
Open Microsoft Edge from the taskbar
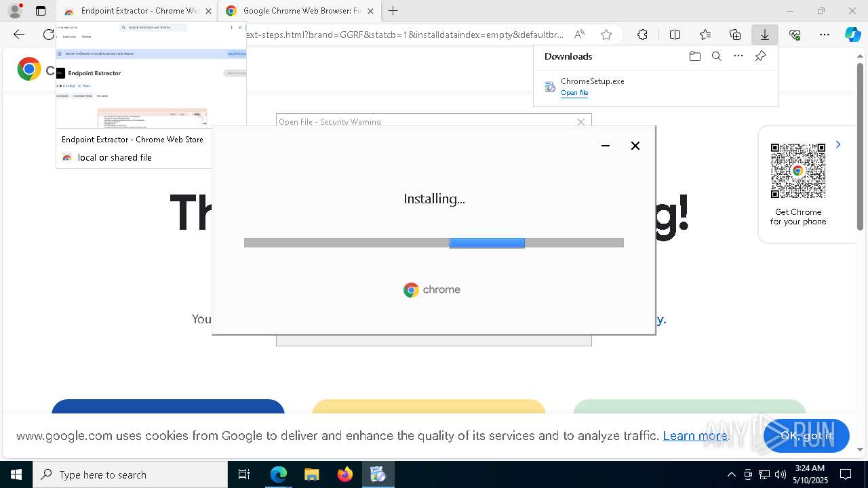tap(279, 474)
